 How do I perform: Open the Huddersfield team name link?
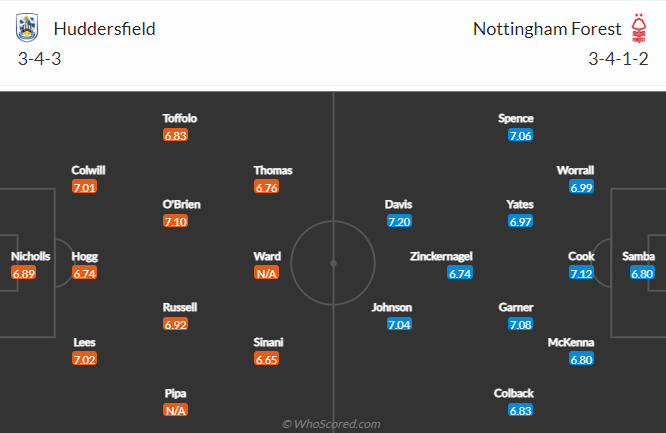[104, 29]
